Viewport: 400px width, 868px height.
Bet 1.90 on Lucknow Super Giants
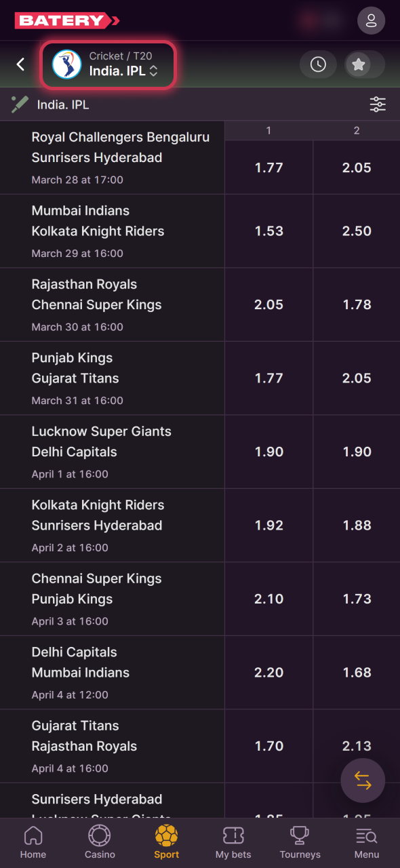(x=268, y=452)
